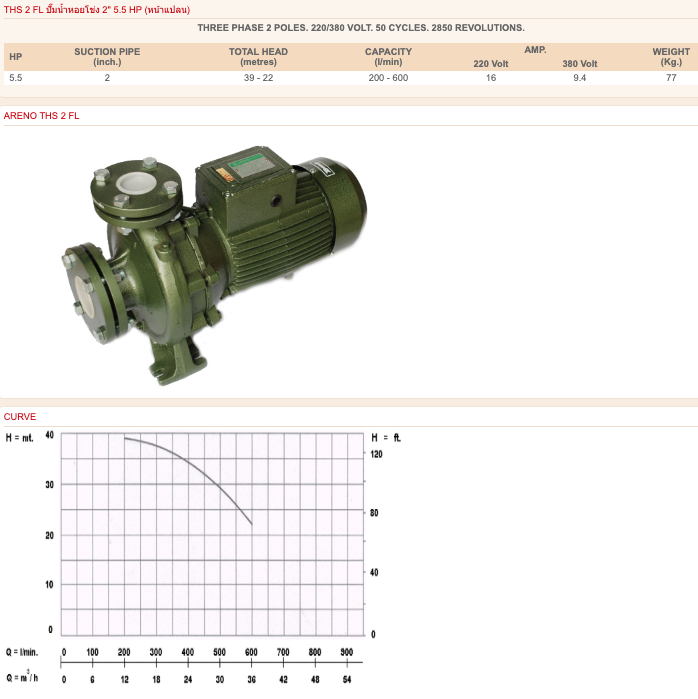Viewport: 698px width, 699px height.
Task: Click the 80 tick on feet axis
Action: tap(374, 513)
